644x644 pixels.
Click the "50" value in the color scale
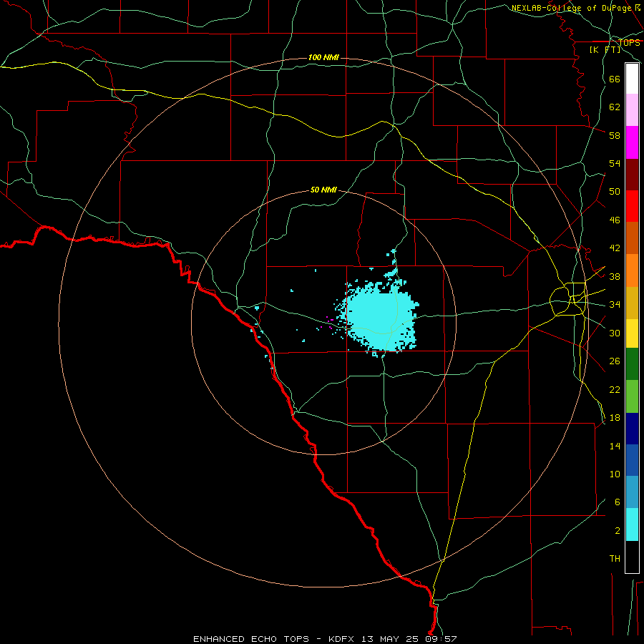[615, 192]
